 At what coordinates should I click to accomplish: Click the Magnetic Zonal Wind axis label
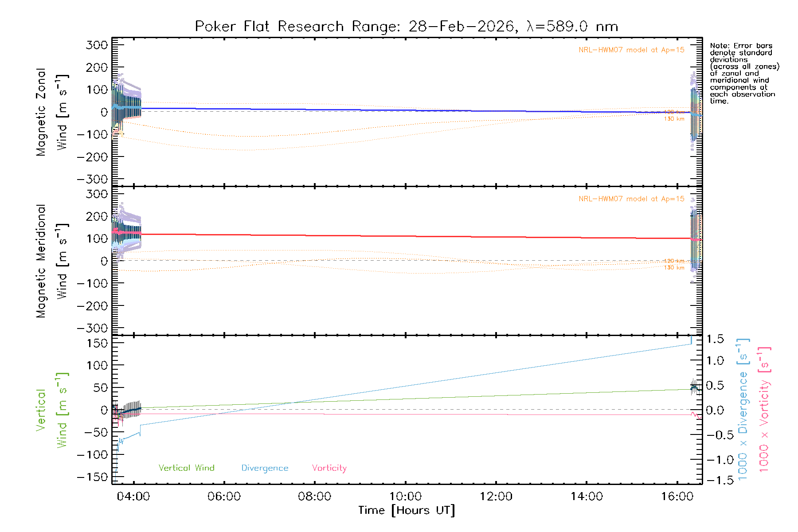tap(51, 112)
